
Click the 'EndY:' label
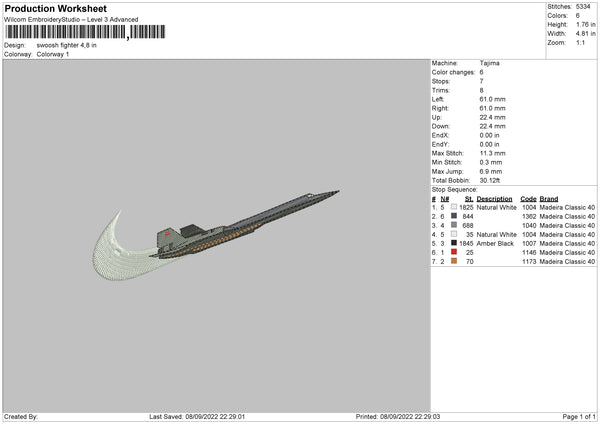coord(440,144)
